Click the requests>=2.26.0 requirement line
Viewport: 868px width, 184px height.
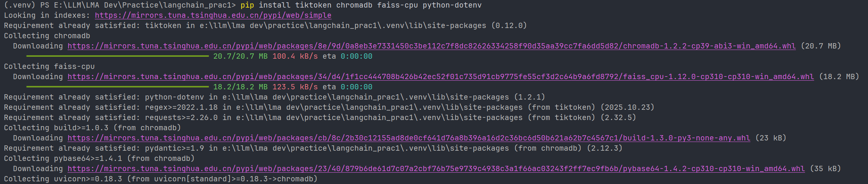(x=320, y=118)
